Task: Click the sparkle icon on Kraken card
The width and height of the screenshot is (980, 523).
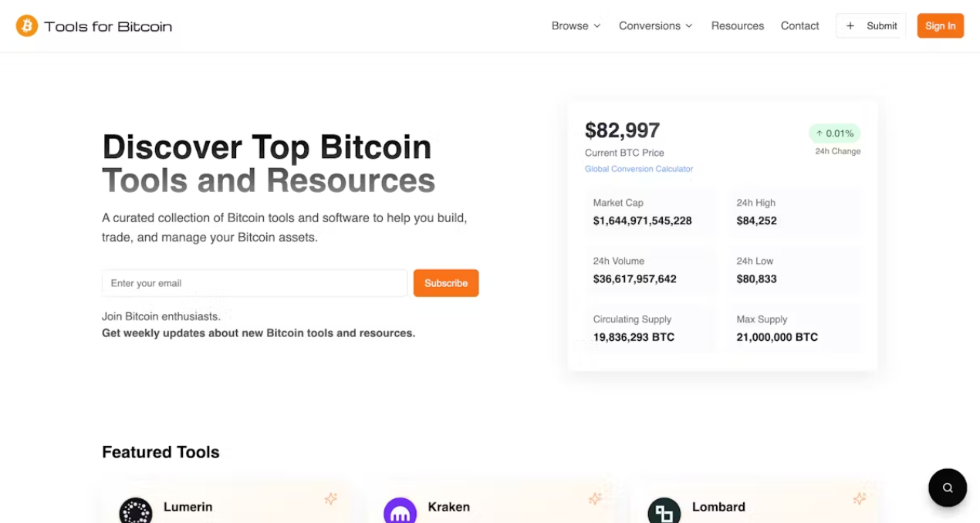Action: 595,499
